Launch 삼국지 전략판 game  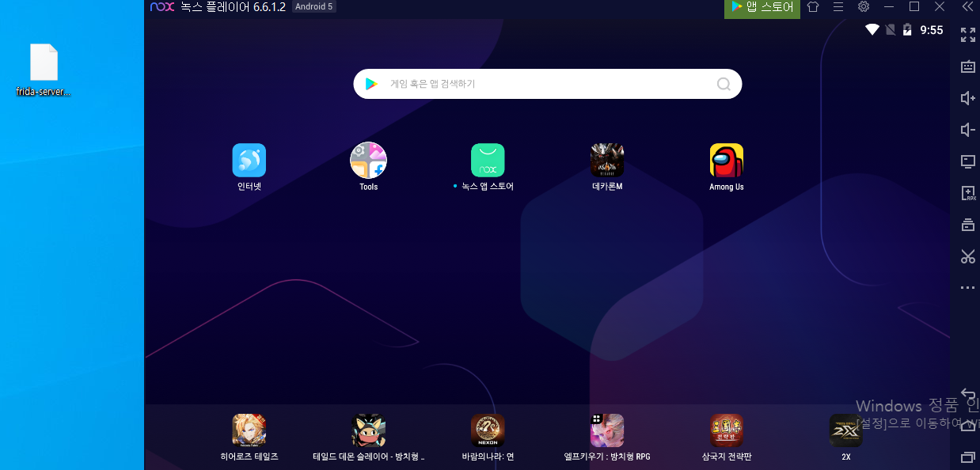coord(727,430)
